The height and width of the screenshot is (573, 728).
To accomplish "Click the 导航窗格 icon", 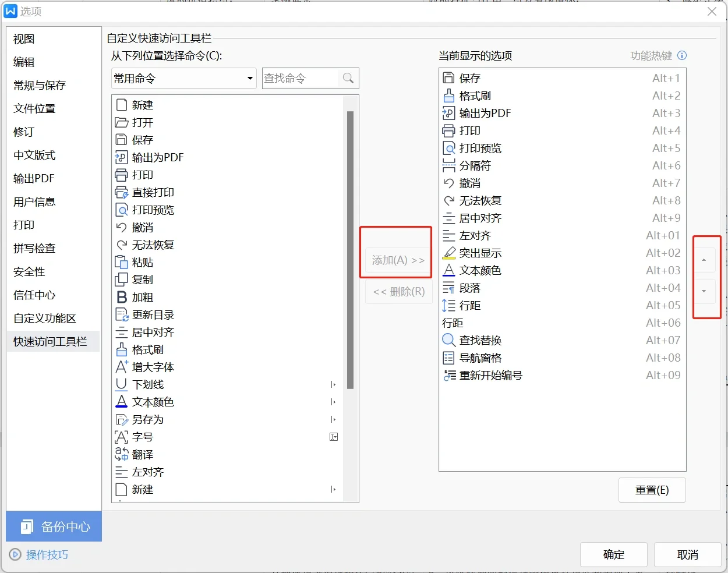I will point(448,358).
